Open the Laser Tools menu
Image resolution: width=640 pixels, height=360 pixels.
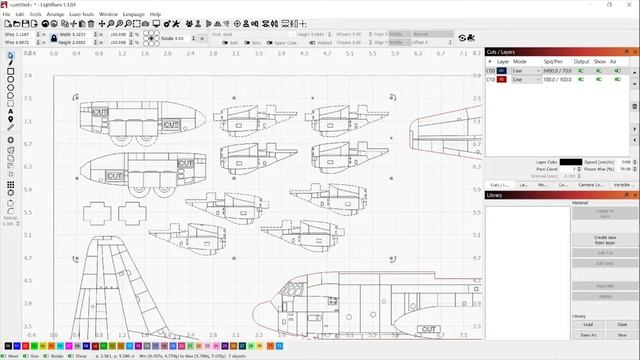pos(82,14)
